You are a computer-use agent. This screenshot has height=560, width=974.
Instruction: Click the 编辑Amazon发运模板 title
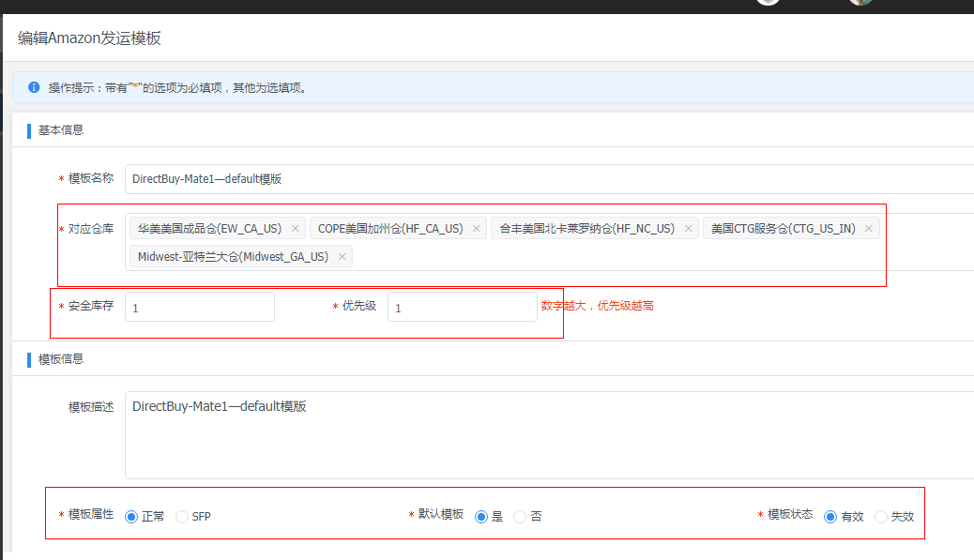[89, 38]
